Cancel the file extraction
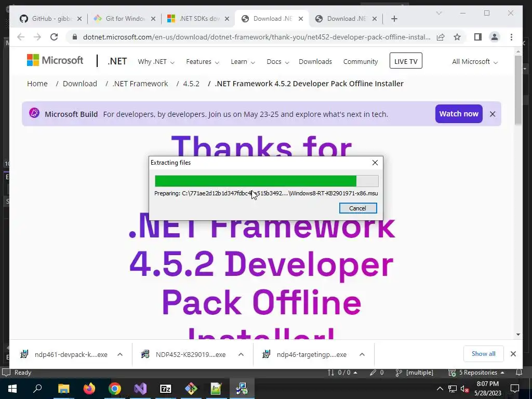 (x=357, y=208)
